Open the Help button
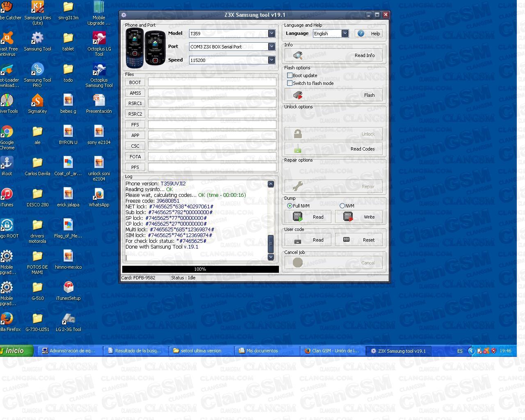 pyautogui.click(x=369, y=34)
